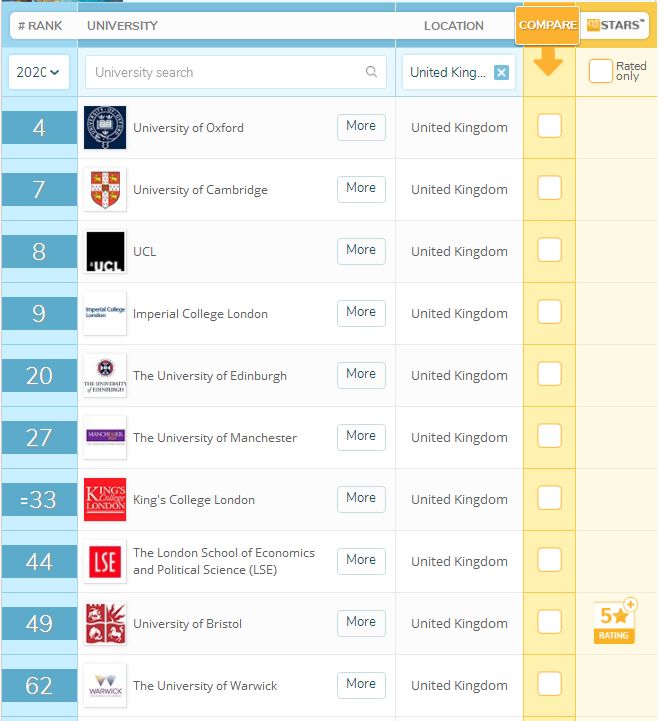
Task: Click the University of Bristol crest logo
Action: (105, 624)
